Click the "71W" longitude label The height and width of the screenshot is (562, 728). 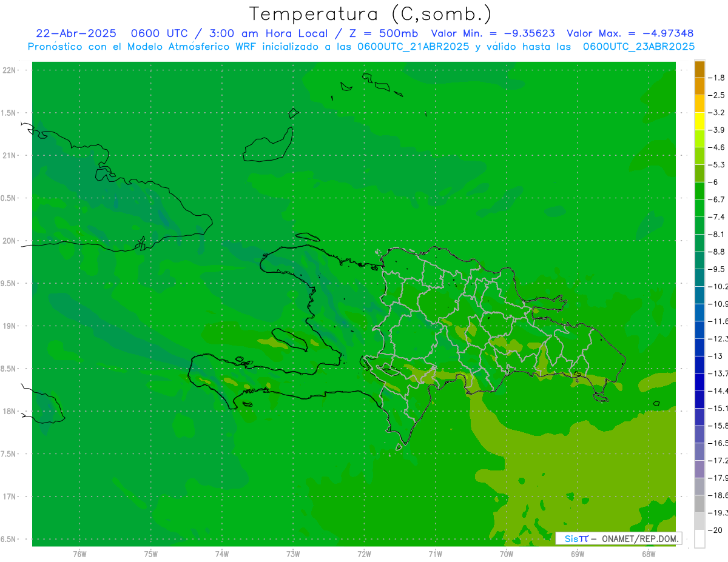435,554
